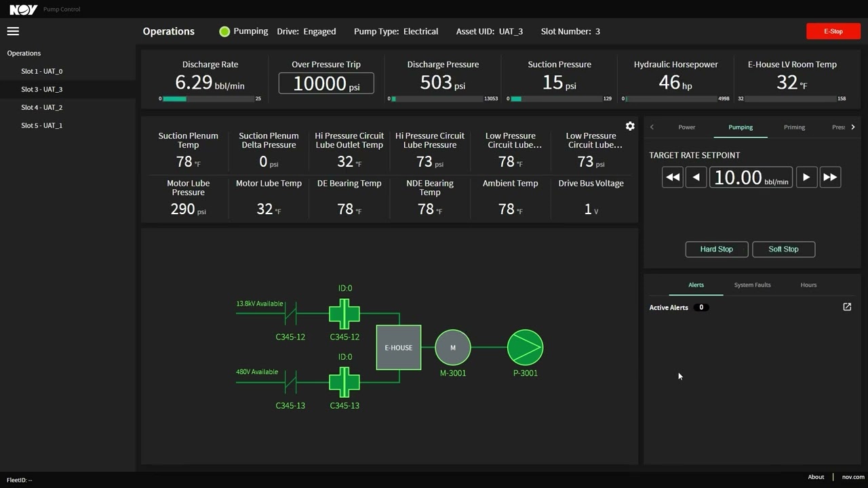
Task: Switch to the Priming tab
Action: tap(794, 127)
